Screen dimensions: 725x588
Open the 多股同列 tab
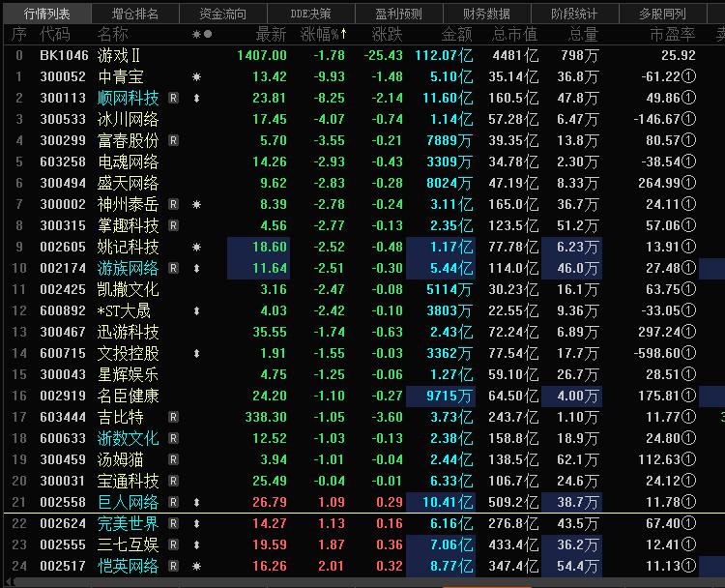[662, 14]
